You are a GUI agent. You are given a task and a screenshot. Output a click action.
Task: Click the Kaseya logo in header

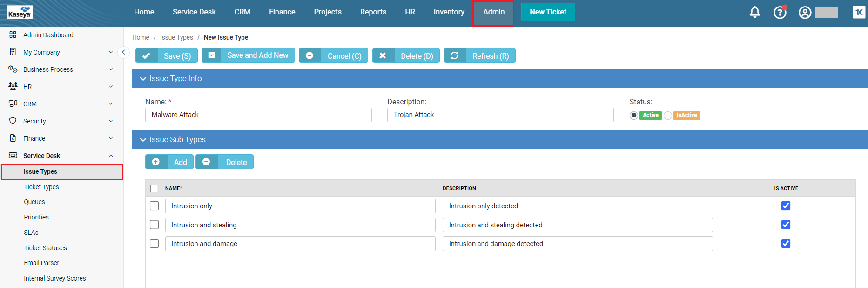tap(20, 12)
